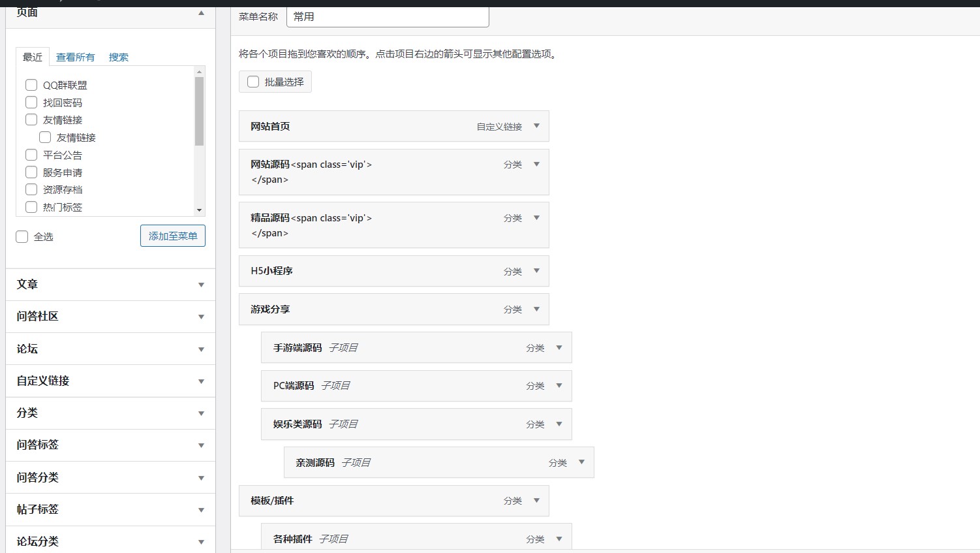Enable the 批量选择 checkbox
The image size is (980, 553).
click(x=253, y=82)
